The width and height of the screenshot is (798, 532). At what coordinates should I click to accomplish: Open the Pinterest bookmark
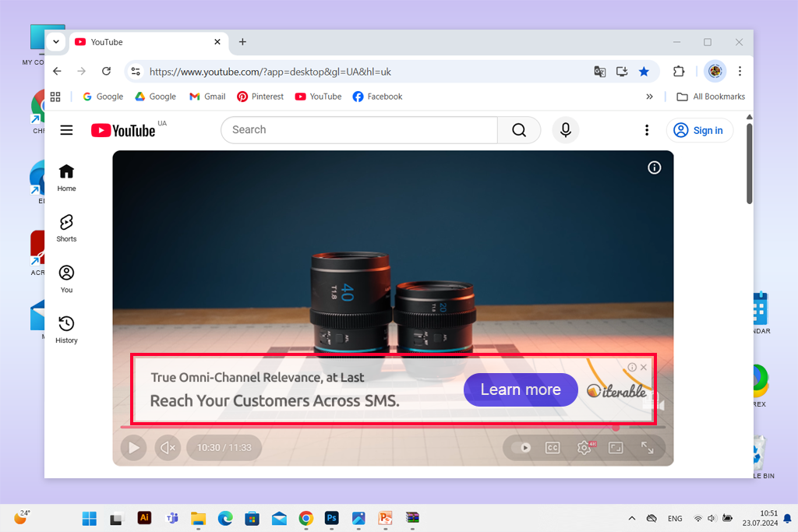[x=260, y=97]
